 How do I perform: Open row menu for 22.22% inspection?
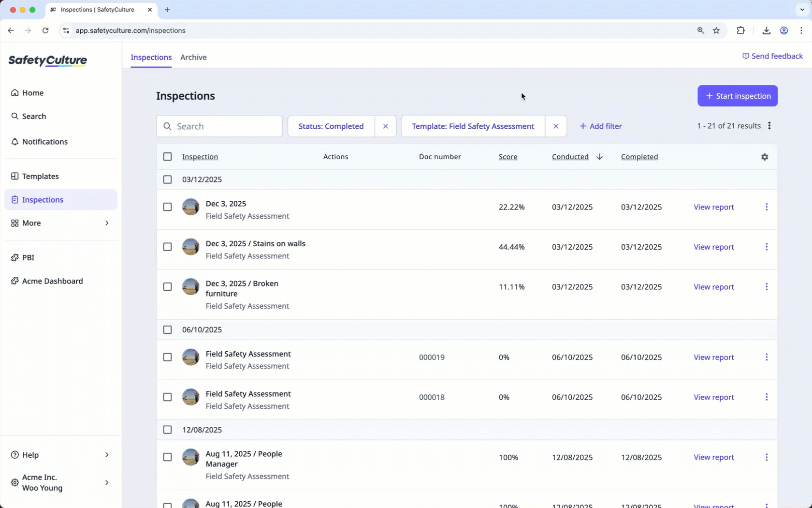tap(767, 207)
